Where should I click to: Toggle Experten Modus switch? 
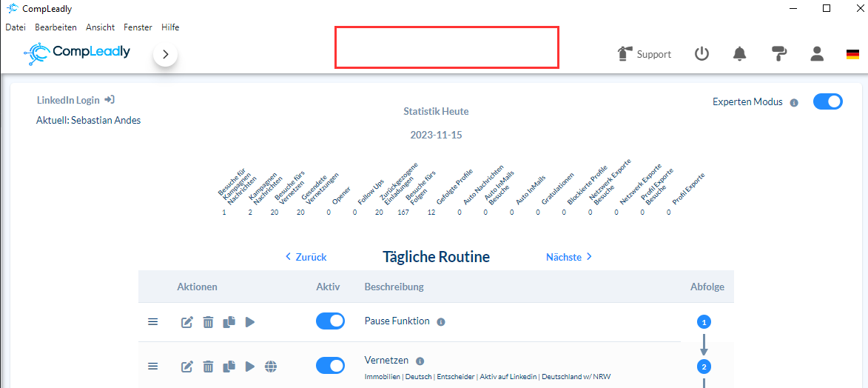(827, 102)
